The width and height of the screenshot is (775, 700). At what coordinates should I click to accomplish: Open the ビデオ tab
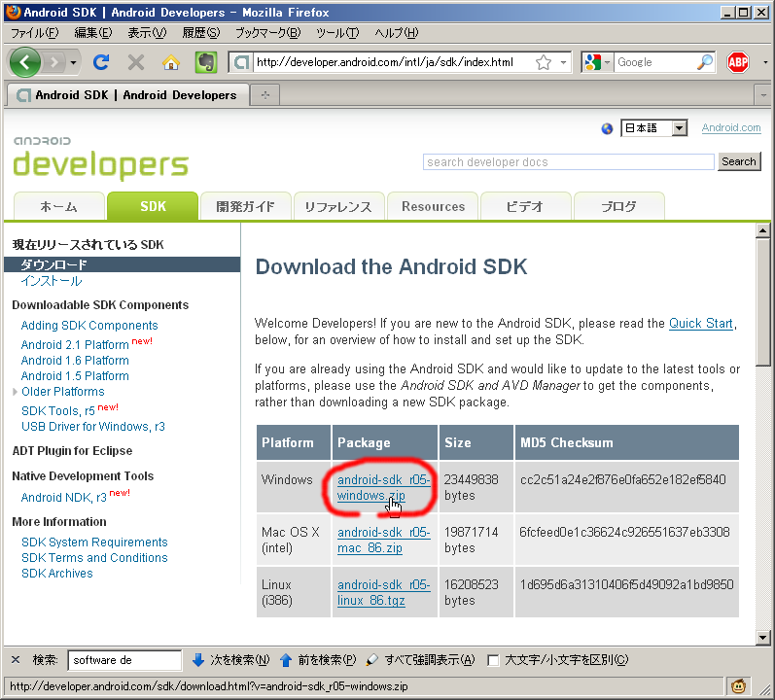click(525, 206)
